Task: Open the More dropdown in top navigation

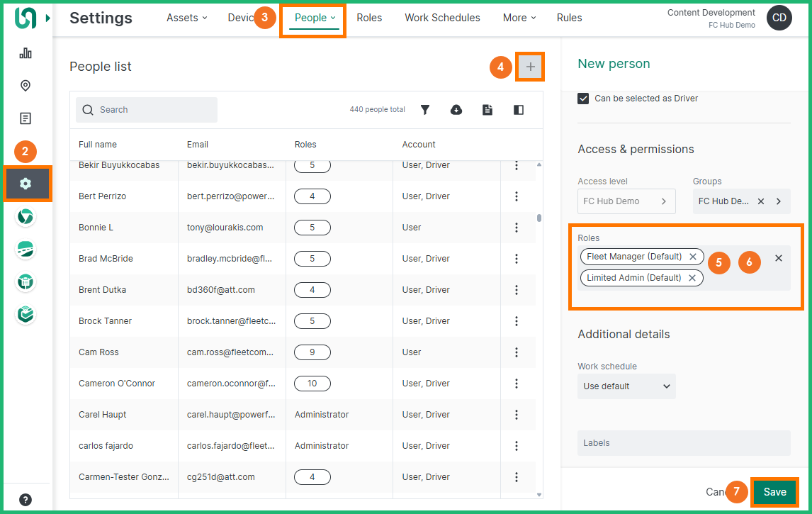Action: click(519, 18)
